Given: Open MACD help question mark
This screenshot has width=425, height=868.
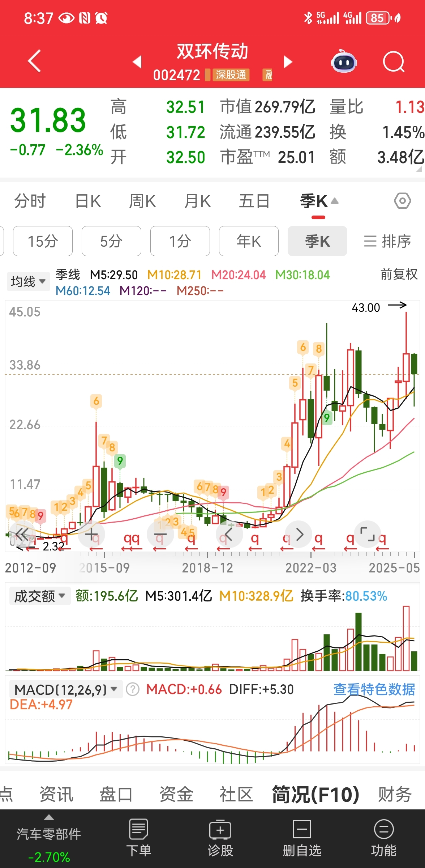Looking at the screenshot, I should pos(133,689).
